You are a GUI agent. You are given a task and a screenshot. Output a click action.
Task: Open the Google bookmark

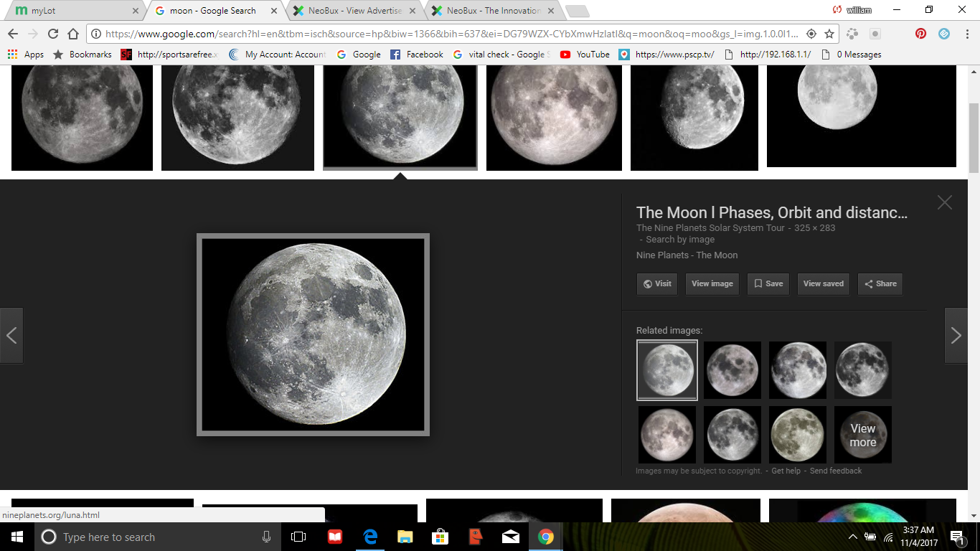[359, 55]
